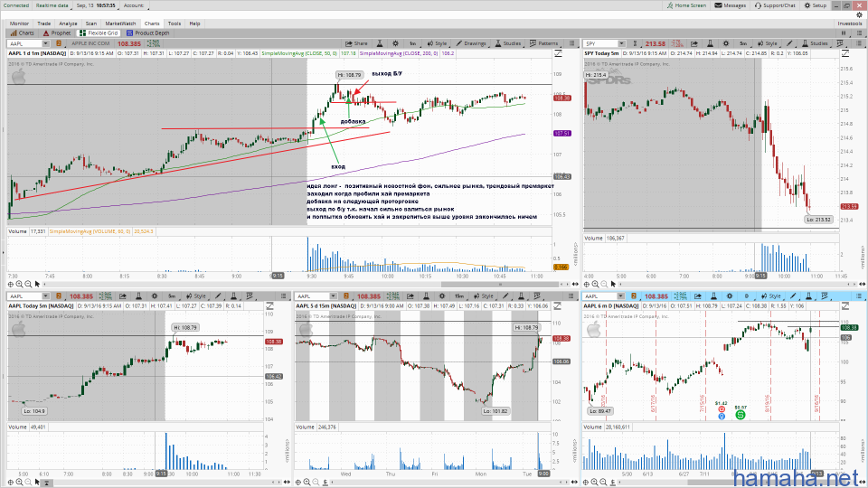Screen dimensions: 868x488
Task: Open Studies menu on main AAPL chart
Action: point(507,43)
